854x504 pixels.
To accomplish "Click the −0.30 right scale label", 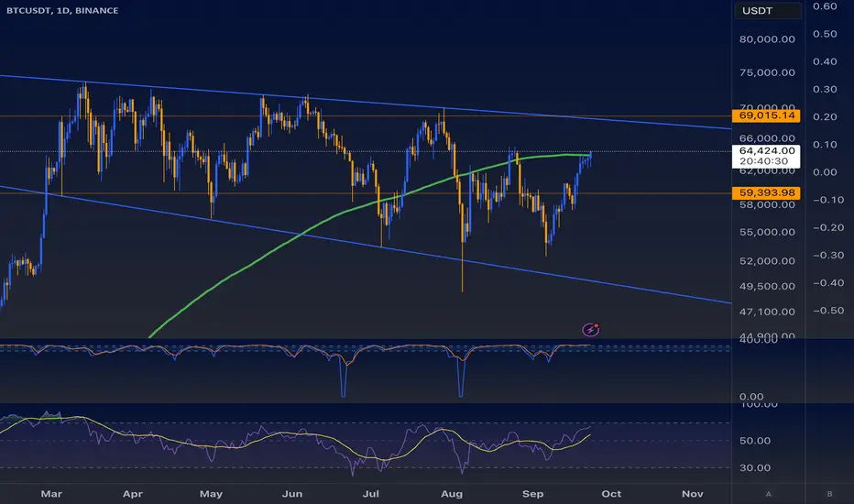I will point(828,255).
